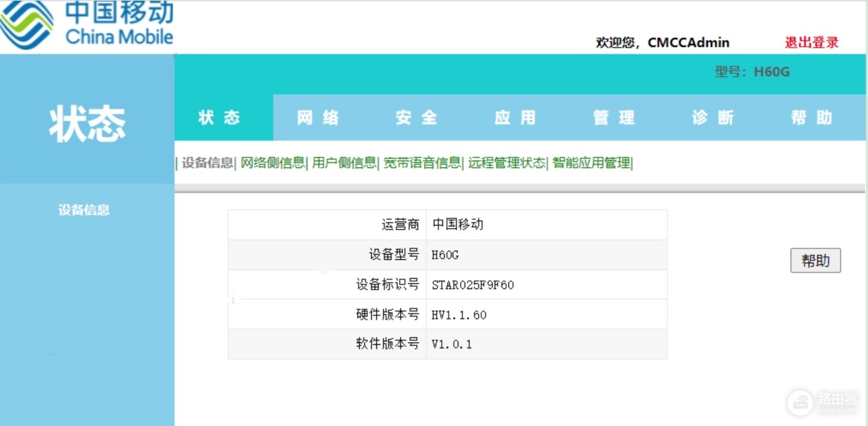The height and width of the screenshot is (426, 868).
Task: Switch to the 安全 tab
Action: coord(416,118)
